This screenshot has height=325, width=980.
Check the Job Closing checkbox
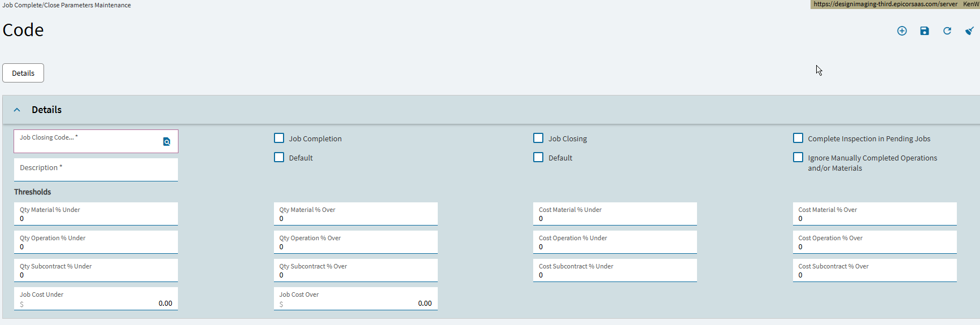(538, 138)
